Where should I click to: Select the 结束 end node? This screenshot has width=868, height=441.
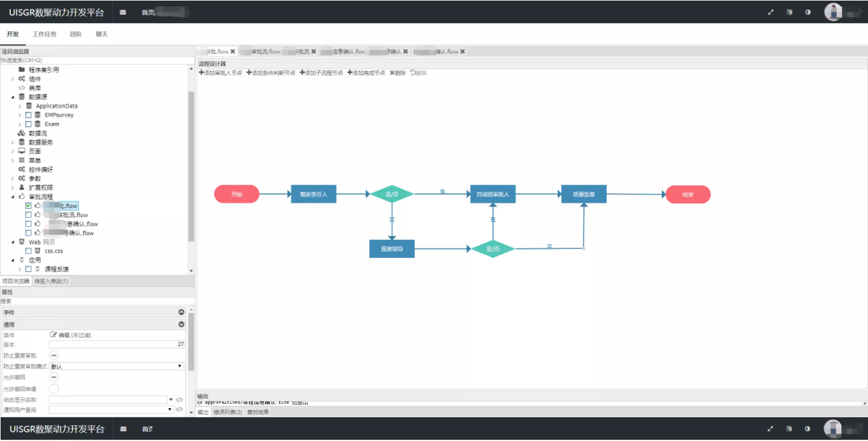pyautogui.click(x=688, y=195)
